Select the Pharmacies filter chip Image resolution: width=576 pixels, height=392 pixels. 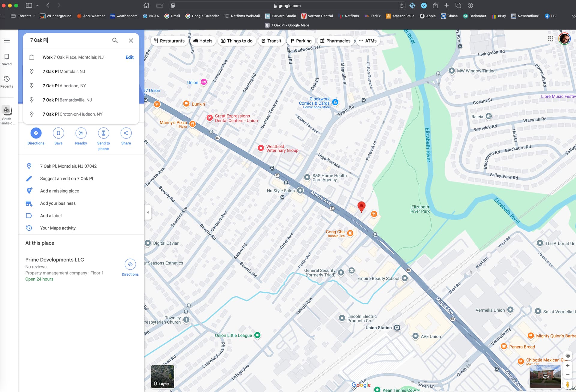[335, 41]
